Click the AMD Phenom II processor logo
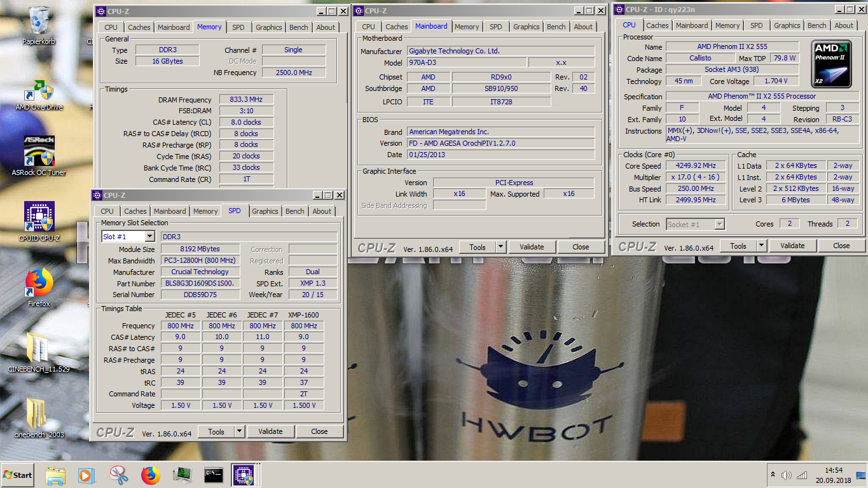Image resolution: width=868 pixels, height=488 pixels. tap(831, 64)
